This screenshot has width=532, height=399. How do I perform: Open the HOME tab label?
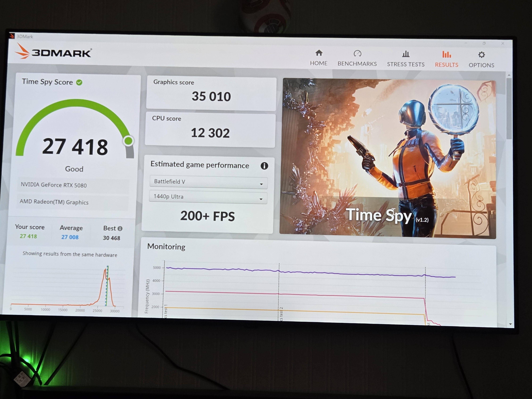click(x=319, y=63)
